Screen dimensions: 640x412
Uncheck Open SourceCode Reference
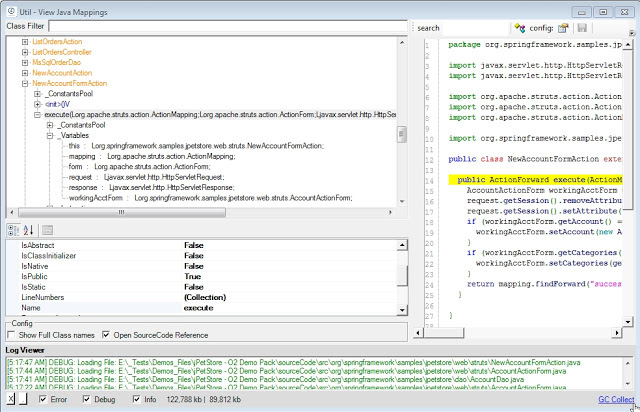click(x=105, y=334)
